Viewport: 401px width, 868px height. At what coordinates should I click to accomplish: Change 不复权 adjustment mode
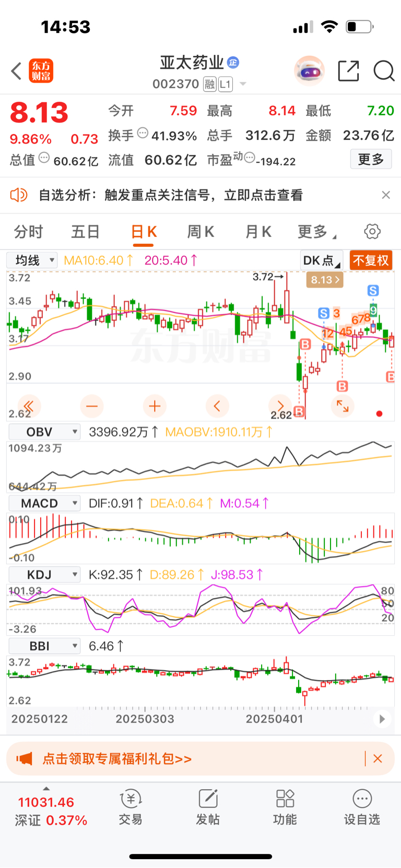click(x=371, y=260)
